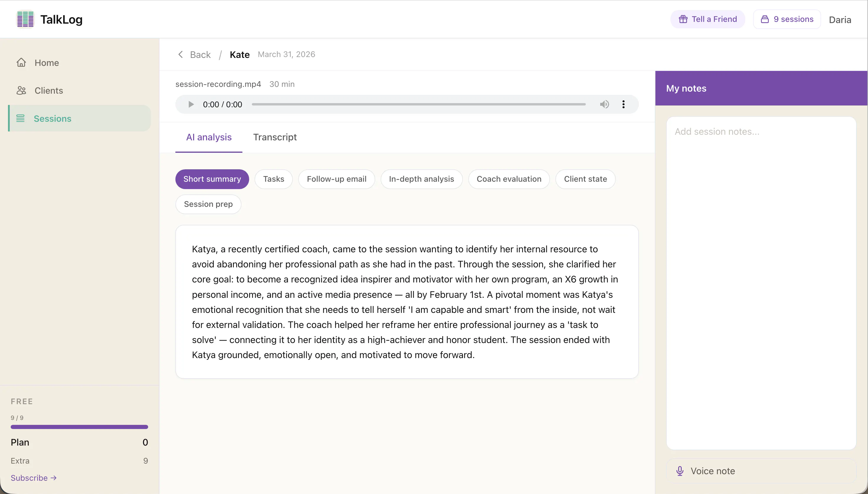Click the back chevron arrow icon
Screen dimensions: 868x494
[x=181, y=55]
